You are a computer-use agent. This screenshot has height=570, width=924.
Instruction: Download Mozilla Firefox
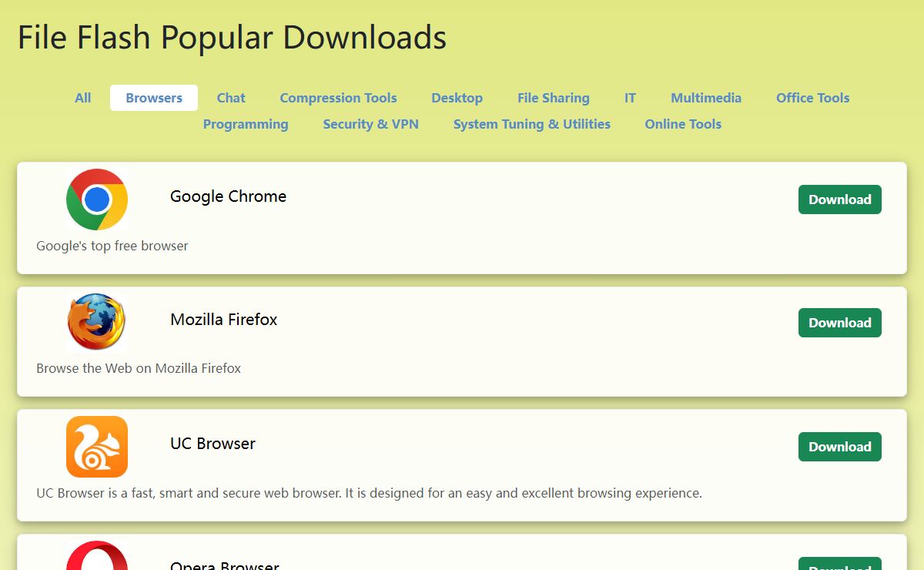840,323
